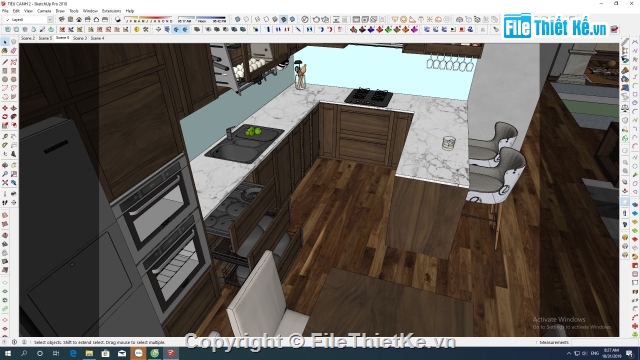Toggle X-Ray face style
This screenshot has height=360, width=640.
pyautogui.click(x=238, y=19)
